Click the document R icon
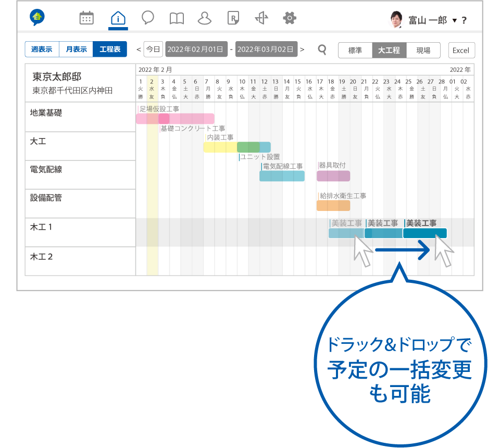The width and height of the screenshot is (500, 448). [233, 19]
